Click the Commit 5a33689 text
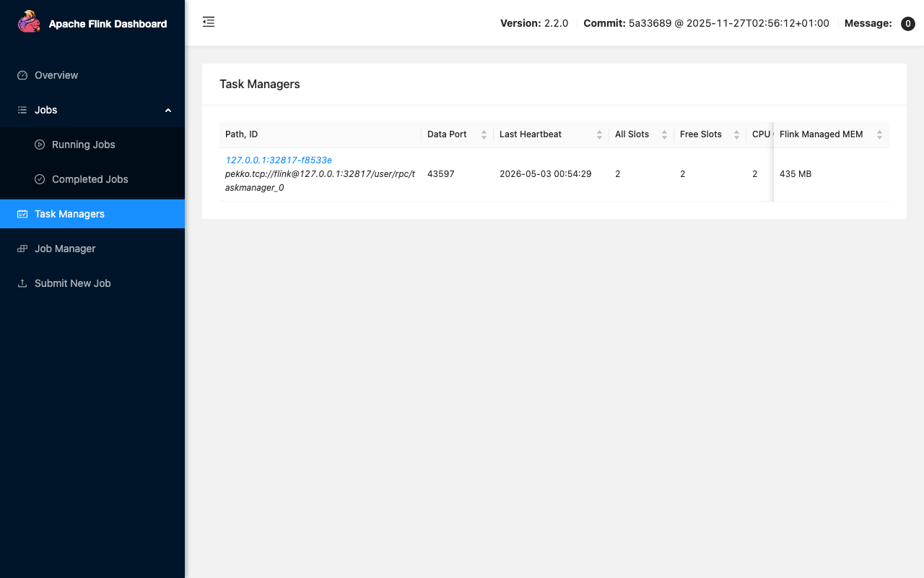 (x=707, y=23)
